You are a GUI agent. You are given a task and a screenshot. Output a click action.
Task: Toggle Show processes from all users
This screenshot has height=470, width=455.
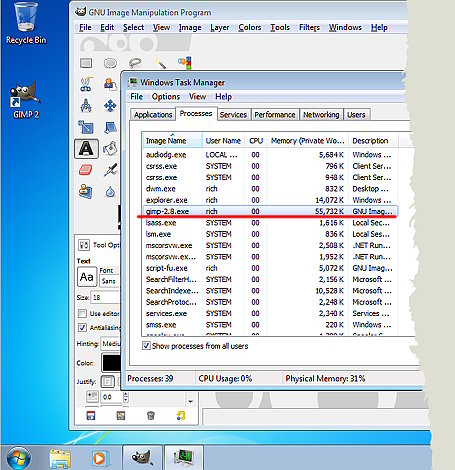(x=146, y=346)
